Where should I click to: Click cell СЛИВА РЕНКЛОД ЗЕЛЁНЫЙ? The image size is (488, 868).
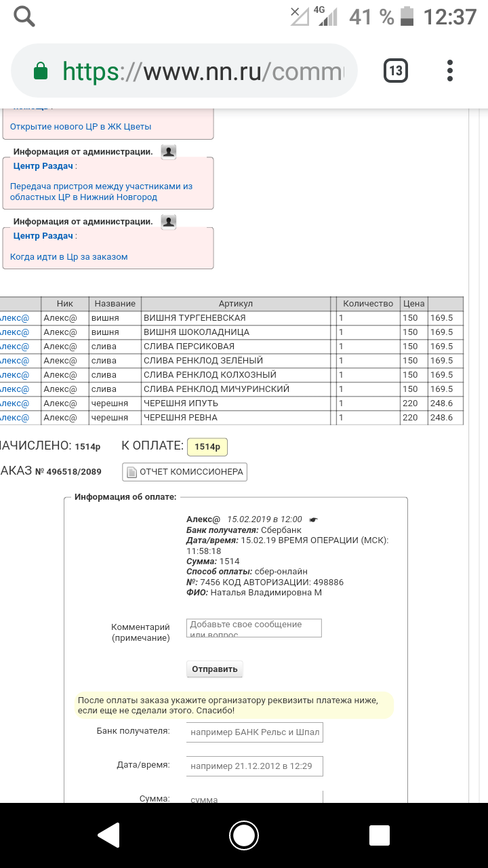click(x=236, y=361)
